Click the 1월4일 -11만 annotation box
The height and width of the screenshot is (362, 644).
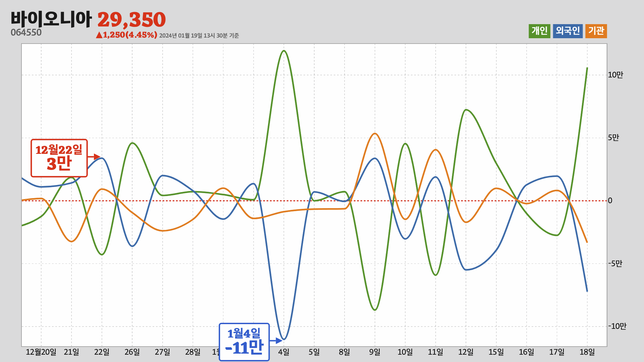tap(244, 342)
